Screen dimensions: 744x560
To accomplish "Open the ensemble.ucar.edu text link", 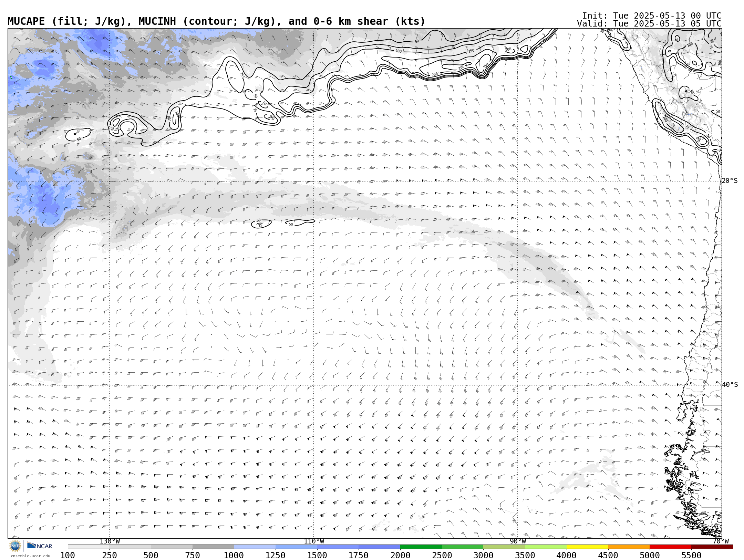I will 30,556.
